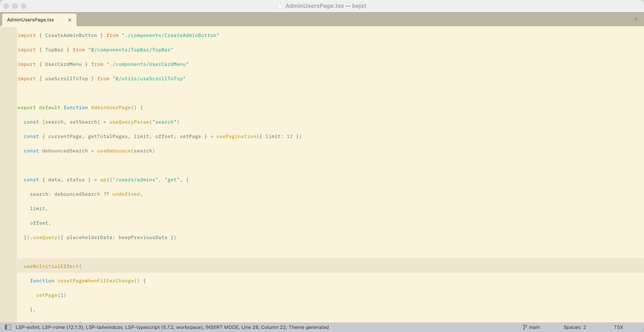Open the TSX syntax selector
The width and height of the screenshot is (644, 332).
[618, 327]
